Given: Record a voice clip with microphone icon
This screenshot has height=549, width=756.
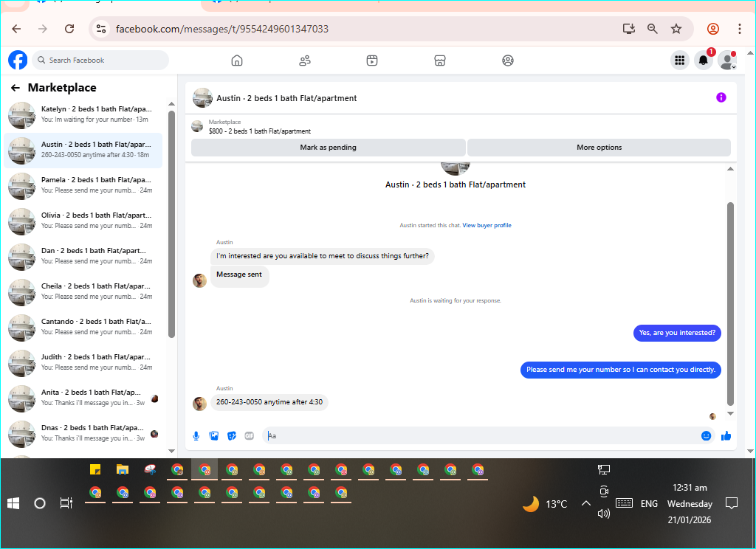Looking at the screenshot, I should pos(196,436).
